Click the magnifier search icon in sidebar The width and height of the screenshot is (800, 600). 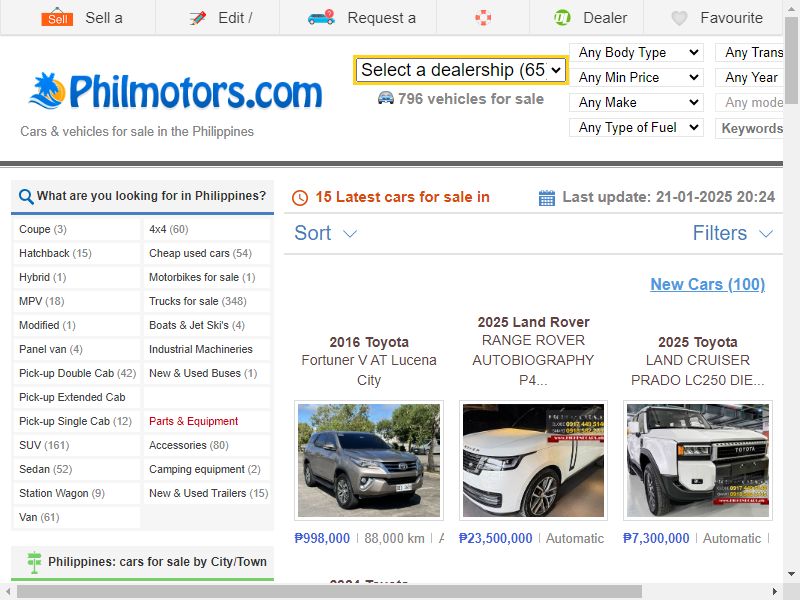tap(26, 196)
